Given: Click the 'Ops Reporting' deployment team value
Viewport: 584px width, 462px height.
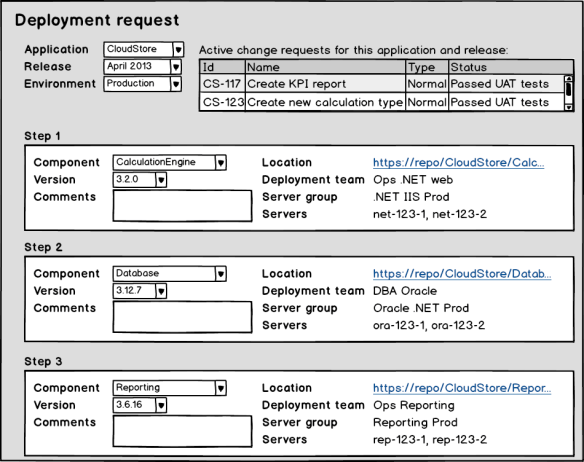Looking at the screenshot, I should [414, 405].
